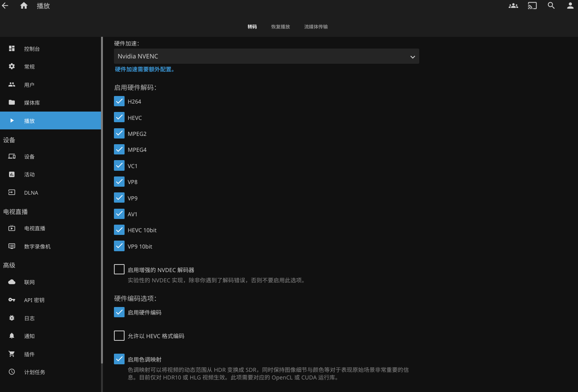The image size is (578, 392).
Task: Click the 电视直播 TV icon
Action: pyautogui.click(x=12, y=228)
